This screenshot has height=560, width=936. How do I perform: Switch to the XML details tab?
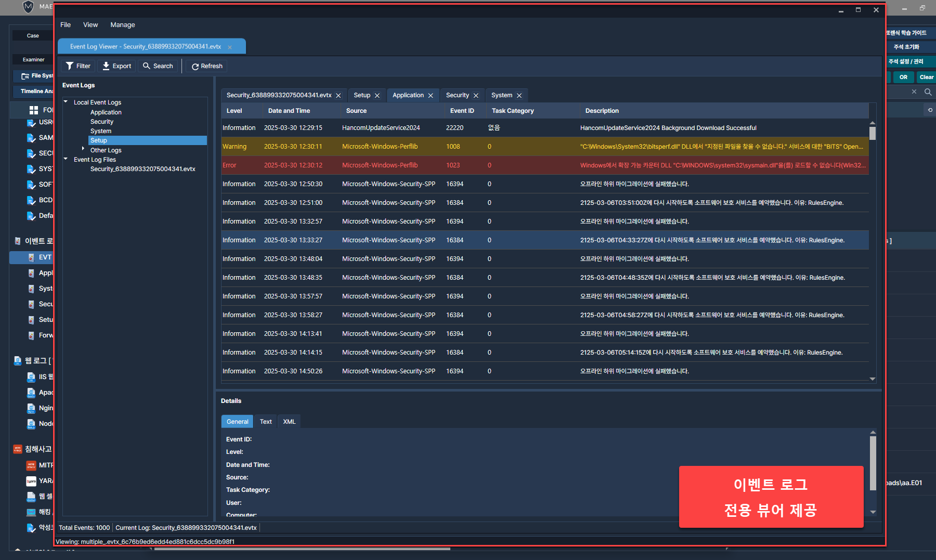click(289, 422)
